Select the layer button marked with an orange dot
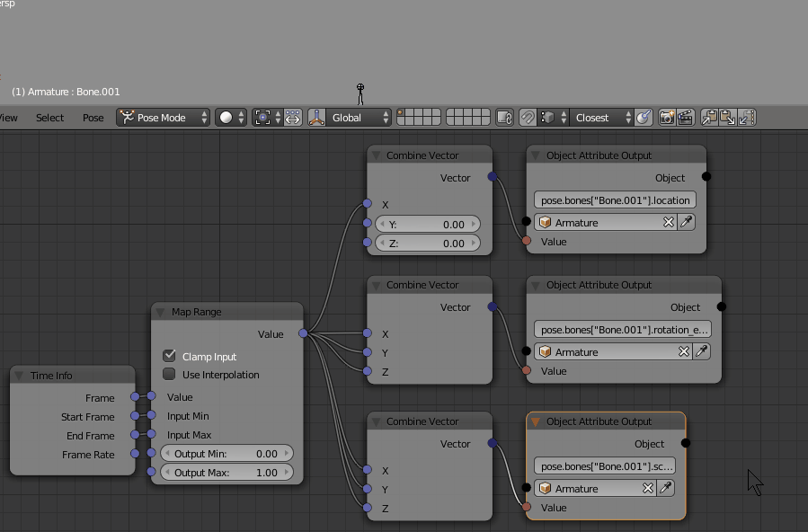 401,113
